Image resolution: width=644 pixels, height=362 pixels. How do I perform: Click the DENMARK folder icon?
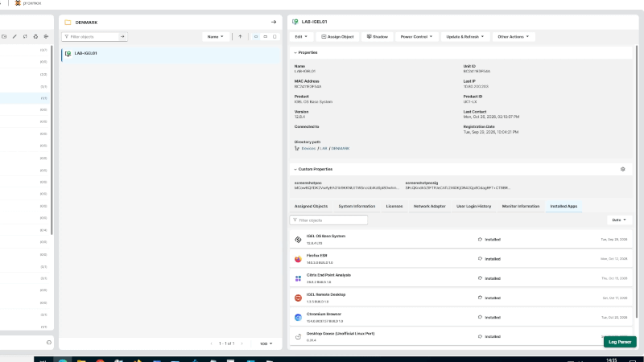68,23
